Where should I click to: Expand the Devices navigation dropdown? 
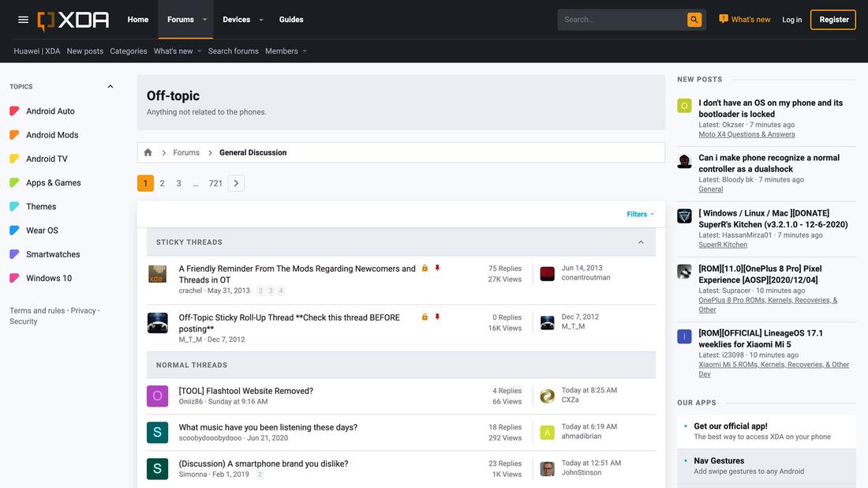coord(260,18)
